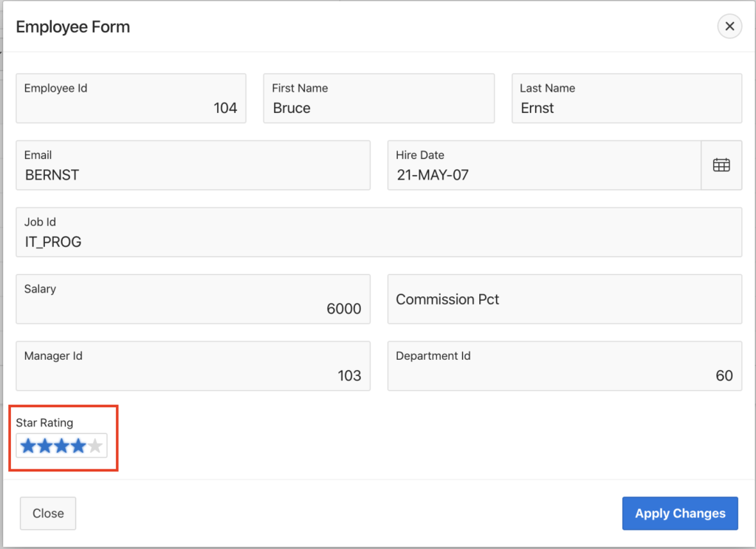Screen dimensions: 756x549
Task: Click the Employee Id field
Action: 131,98
